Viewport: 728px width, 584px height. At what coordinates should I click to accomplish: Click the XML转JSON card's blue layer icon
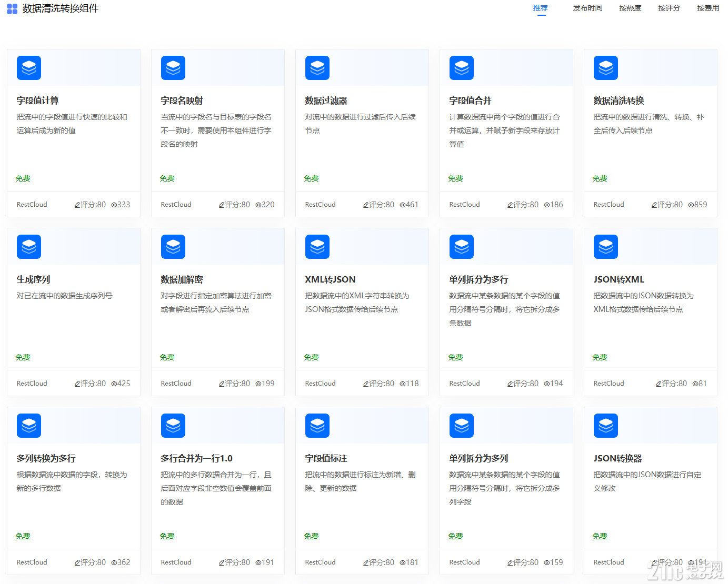tap(317, 247)
